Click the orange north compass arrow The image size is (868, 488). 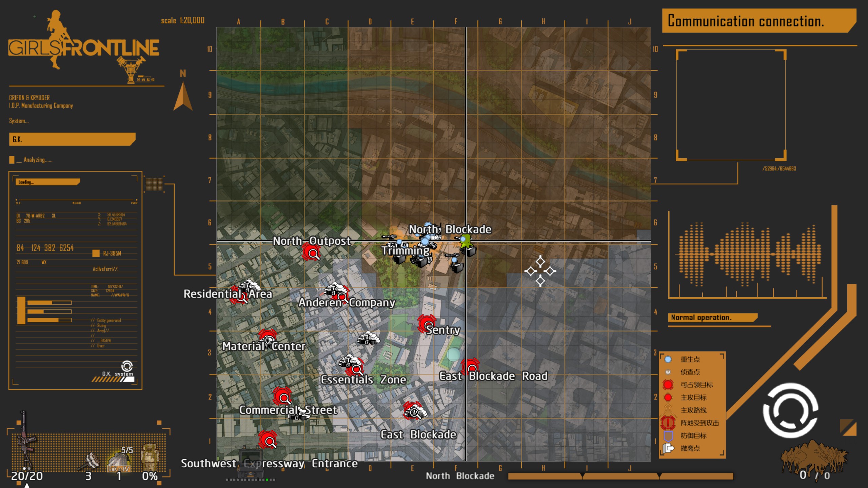click(183, 96)
